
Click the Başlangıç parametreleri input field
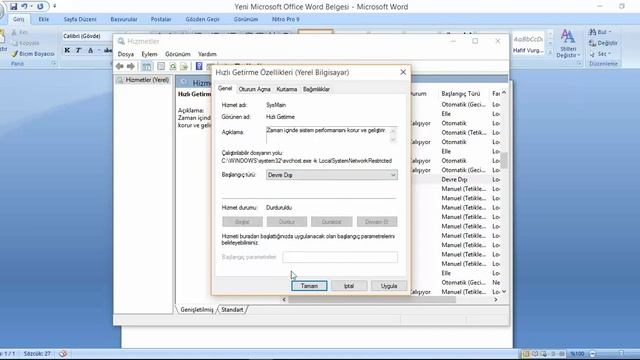click(340, 257)
